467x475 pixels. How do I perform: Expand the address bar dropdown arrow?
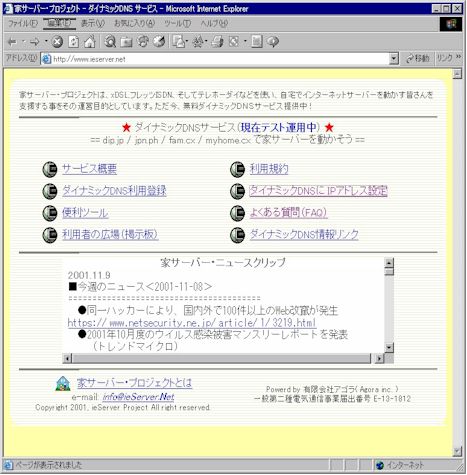(x=394, y=59)
